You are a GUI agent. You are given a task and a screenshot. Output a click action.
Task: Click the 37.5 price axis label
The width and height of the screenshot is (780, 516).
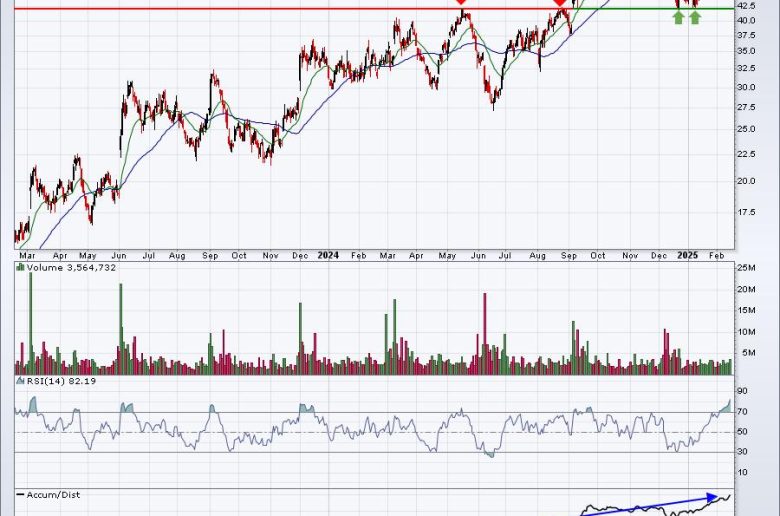pos(747,35)
